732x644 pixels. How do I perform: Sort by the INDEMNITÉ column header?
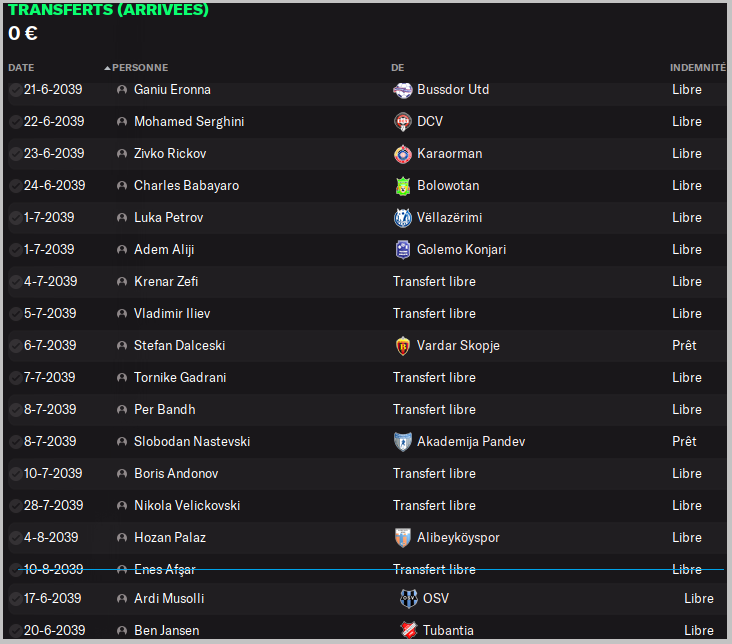pyautogui.click(x=697, y=68)
